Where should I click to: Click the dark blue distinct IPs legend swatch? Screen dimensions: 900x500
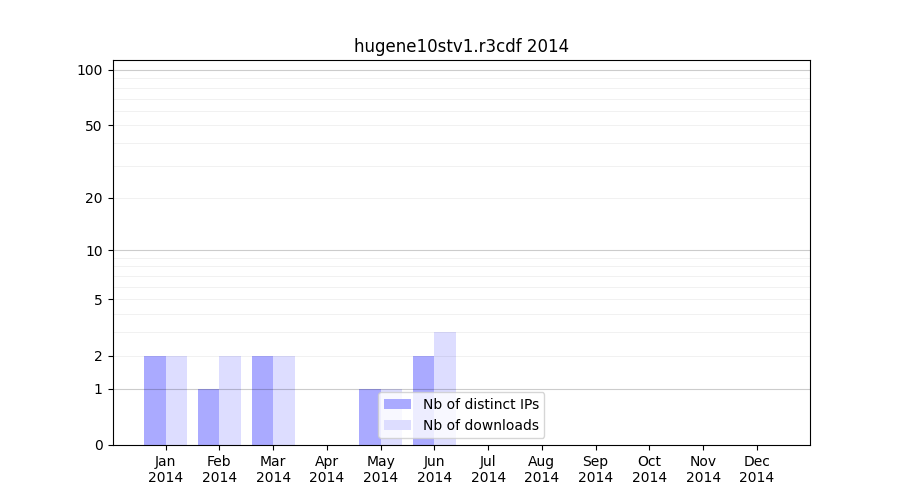point(397,404)
